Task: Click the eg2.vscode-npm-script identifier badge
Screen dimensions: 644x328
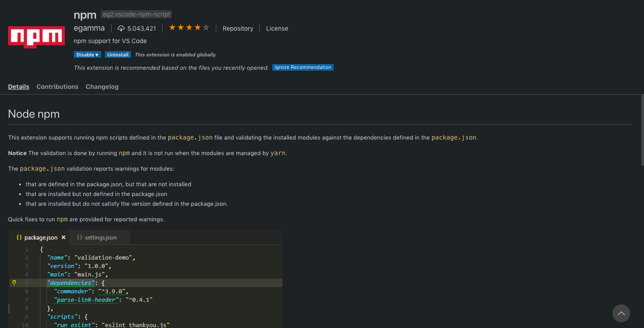Action: (136, 14)
